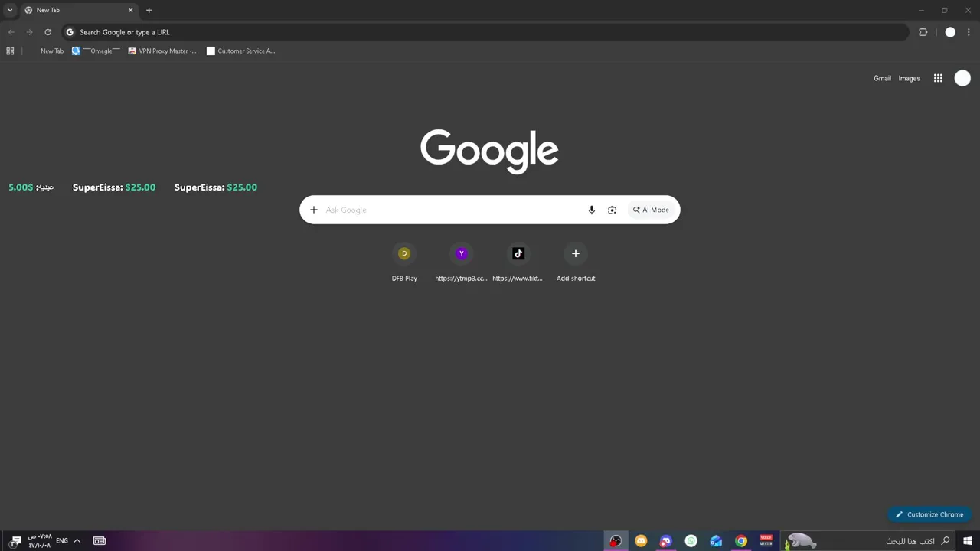Open the Customer Service bookmark
The height and width of the screenshot is (551, 980).
(241, 51)
